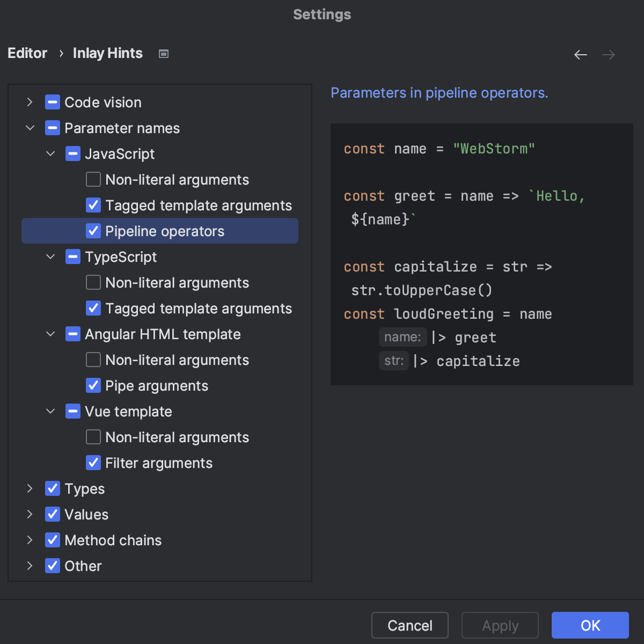644x644 pixels.
Task: Click the open-in-dialog icon beside Inlay Hints
Action: 163,53
